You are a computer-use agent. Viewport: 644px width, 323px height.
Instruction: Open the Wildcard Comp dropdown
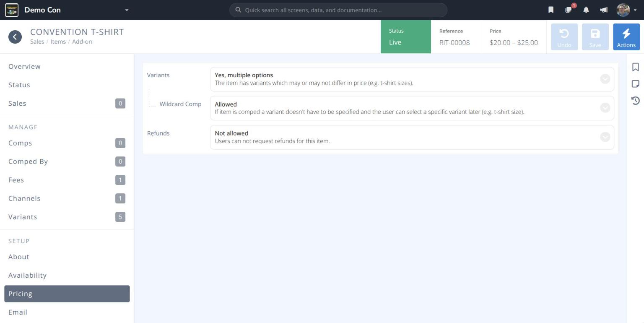tap(412, 108)
